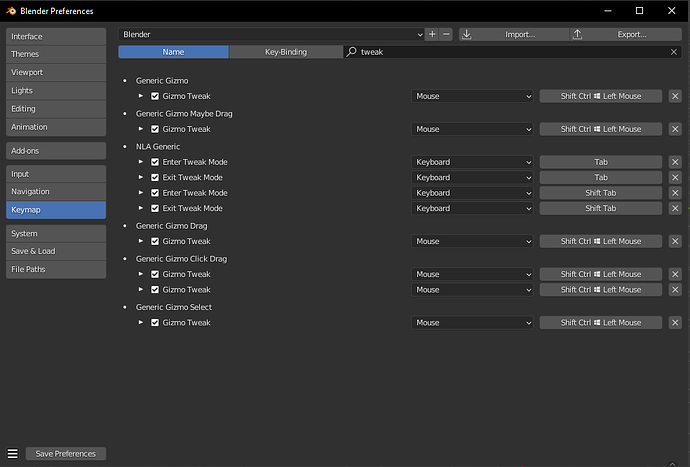Select the Animation preferences tab
This screenshot has height=467, width=690.
point(56,127)
